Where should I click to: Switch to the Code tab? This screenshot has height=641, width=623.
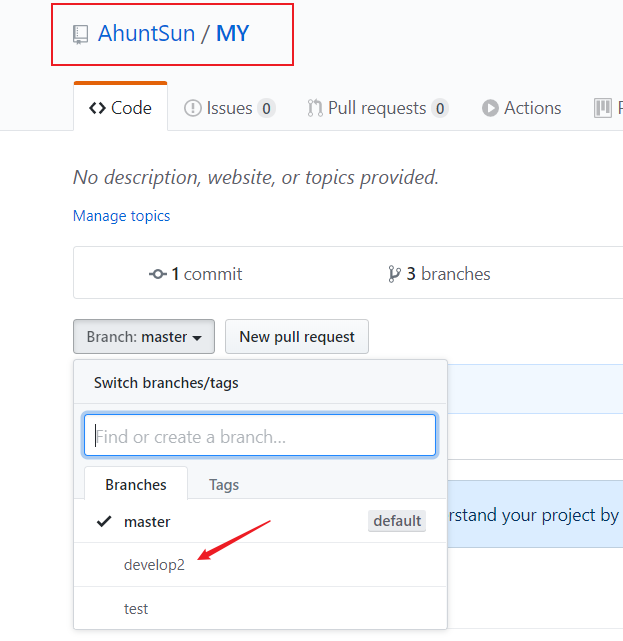tap(120, 108)
